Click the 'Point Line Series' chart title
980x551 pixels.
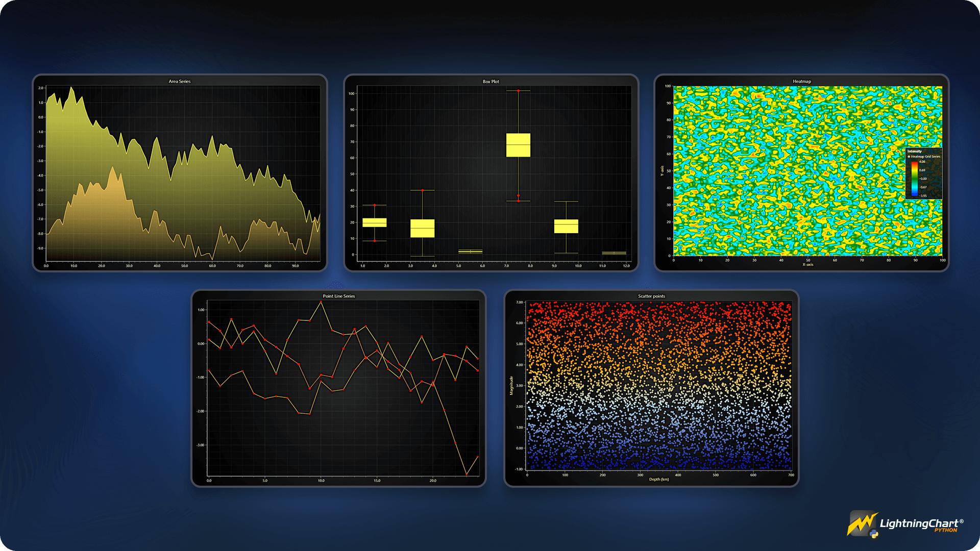coord(338,296)
